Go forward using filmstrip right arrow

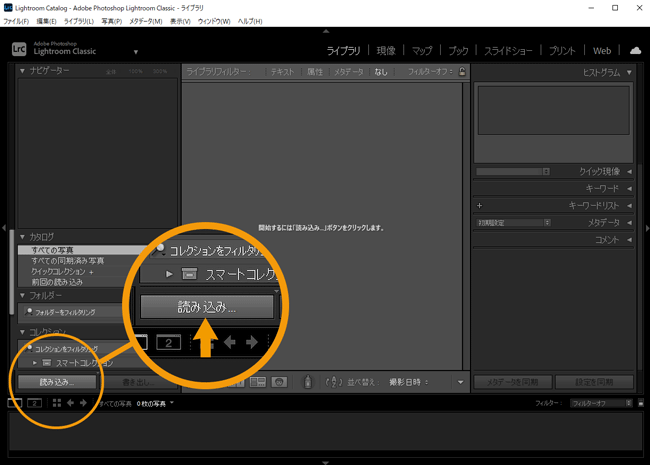(83, 403)
